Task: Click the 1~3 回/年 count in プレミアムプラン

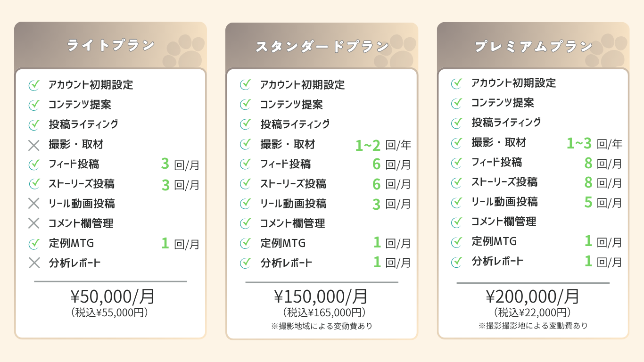Action: 594,143
